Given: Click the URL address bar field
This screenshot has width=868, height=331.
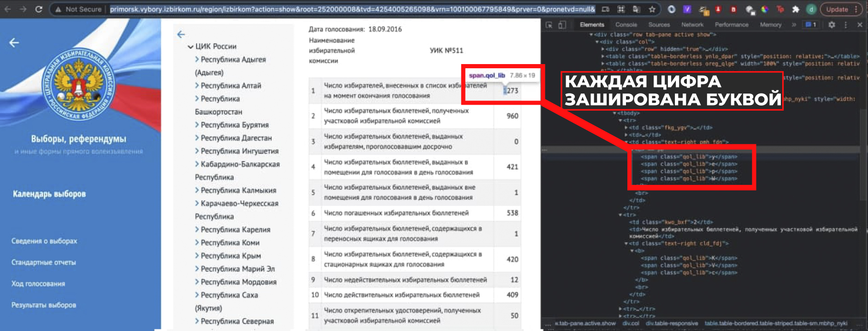Looking at the screenshot, I should [352, 9].
